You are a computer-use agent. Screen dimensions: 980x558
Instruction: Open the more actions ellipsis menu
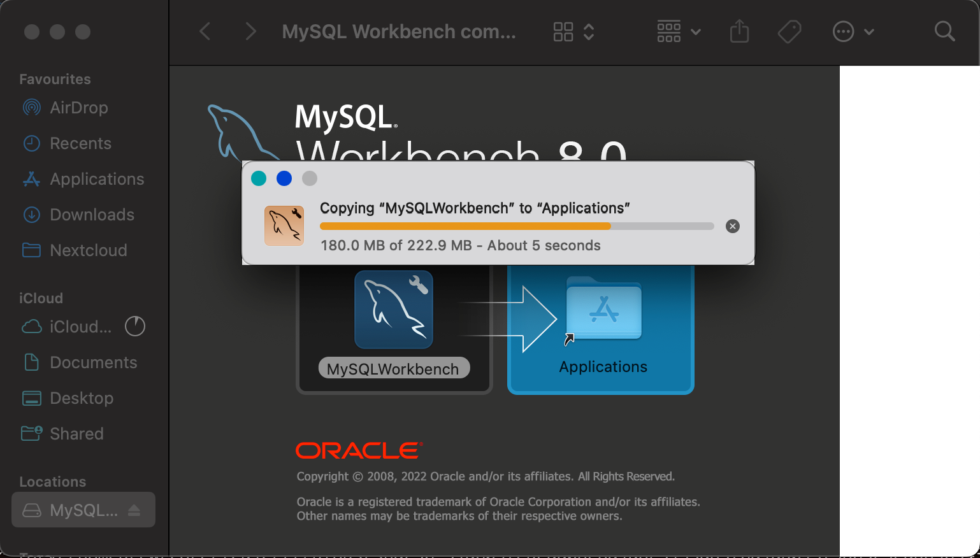853,31
